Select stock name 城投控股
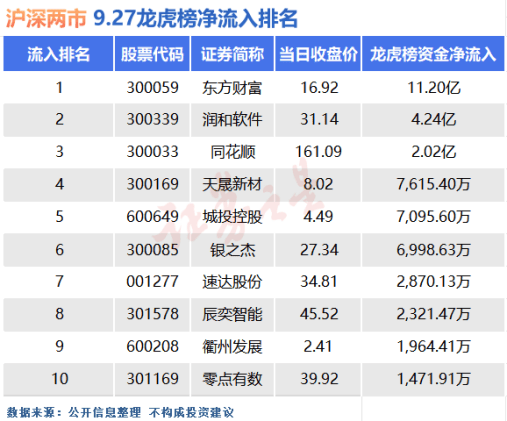This screenshot has height=421, width=507. [232, 217]
